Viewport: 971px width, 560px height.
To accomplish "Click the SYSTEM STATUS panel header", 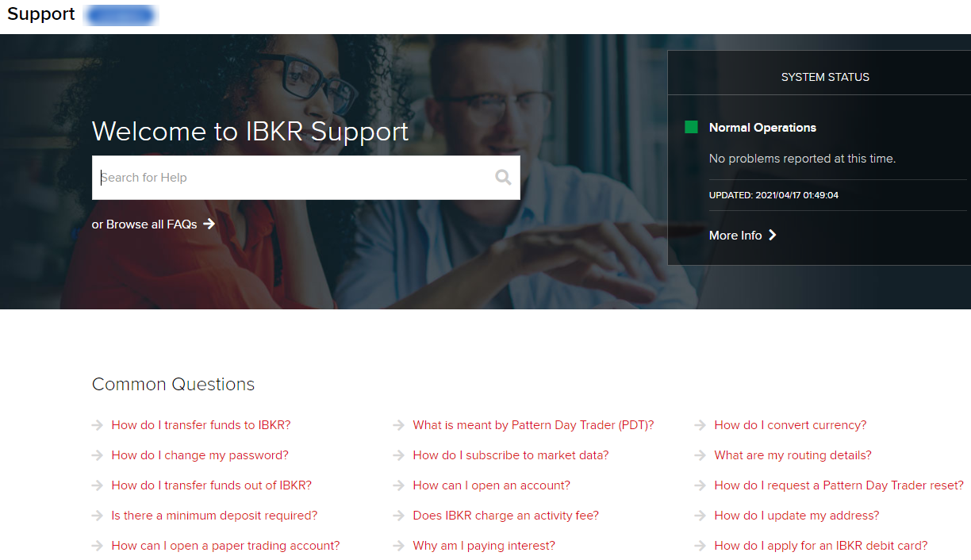I will tap(825, 77).
